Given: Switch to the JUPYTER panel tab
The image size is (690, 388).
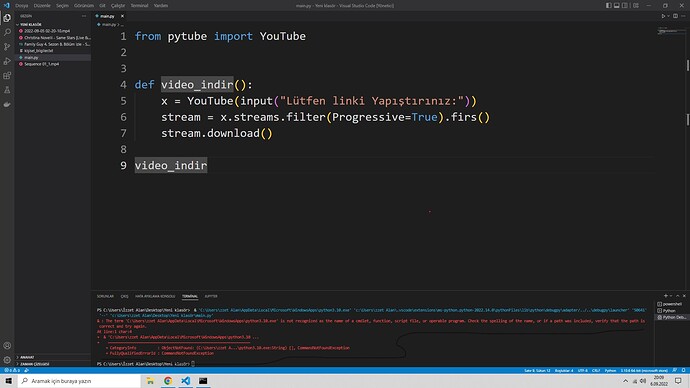Looking at the screenshot, I should point(211,296).
